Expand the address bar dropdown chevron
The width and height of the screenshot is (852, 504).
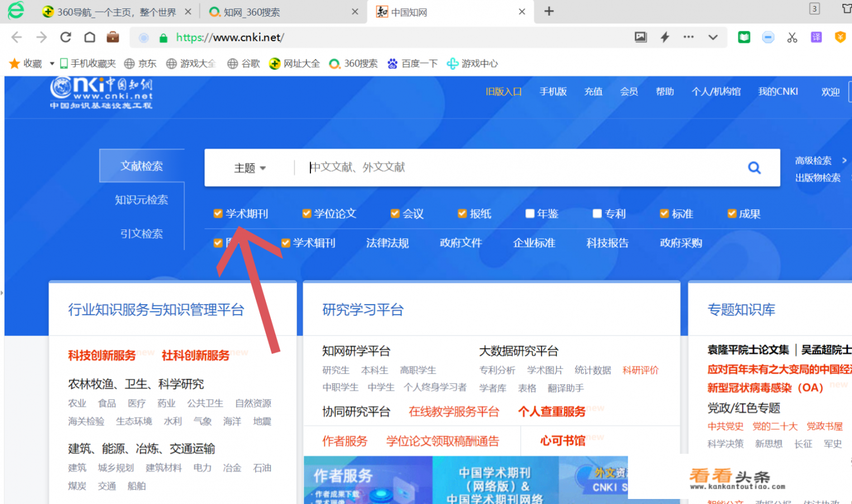click(x=713, y=37)
